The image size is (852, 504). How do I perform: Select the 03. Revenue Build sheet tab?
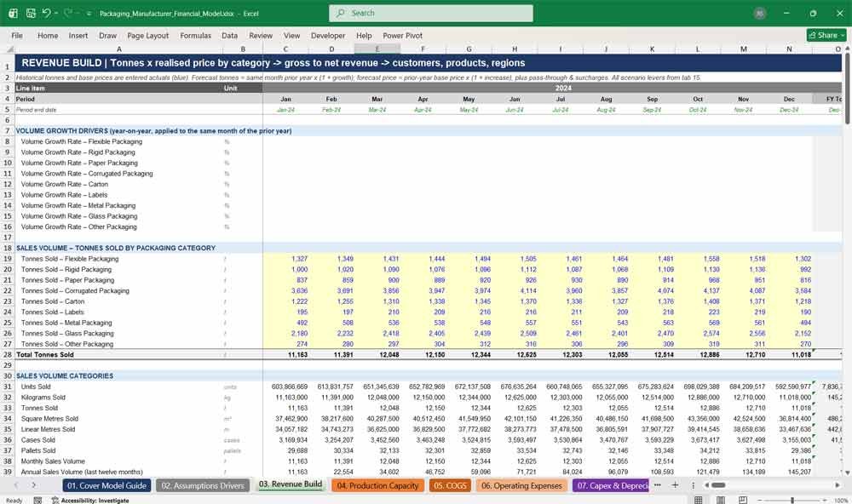(291, 484)
